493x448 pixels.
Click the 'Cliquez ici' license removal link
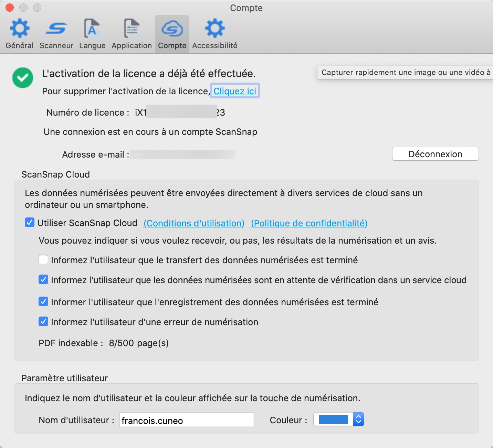pos(235,91)
